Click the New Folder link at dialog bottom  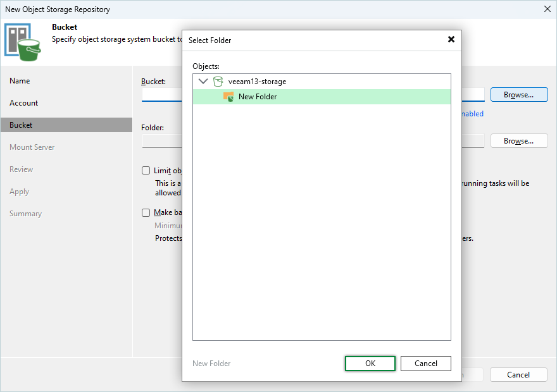[x=211, y=364]
